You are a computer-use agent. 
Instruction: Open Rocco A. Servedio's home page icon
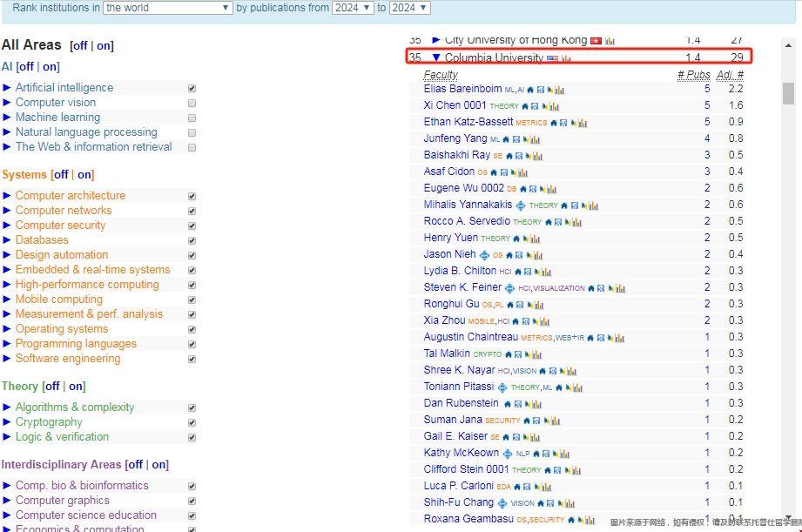click(549, 222)
